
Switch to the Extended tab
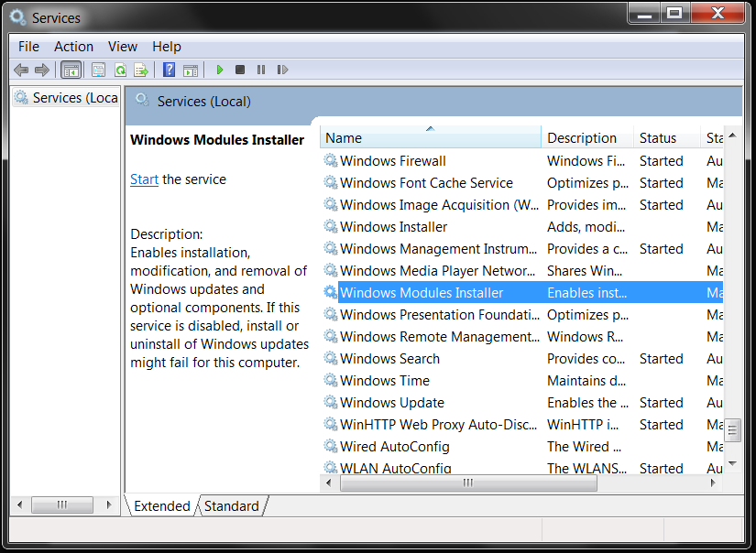(162, 505)
